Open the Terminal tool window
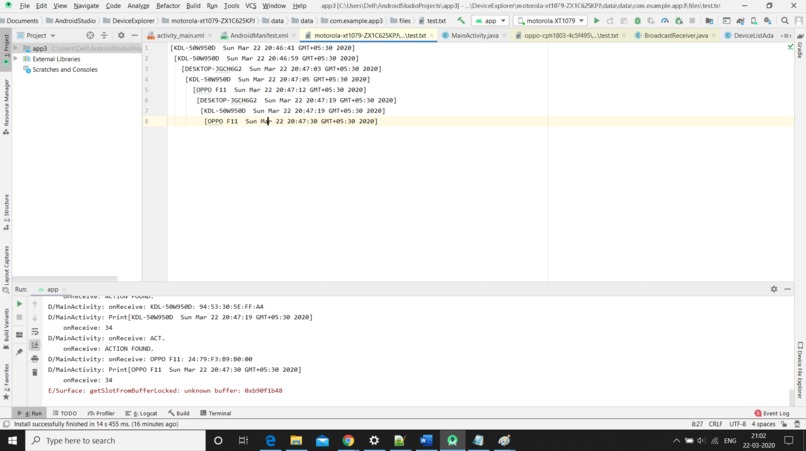The height and width of the screenshot is (451, 806). coord(216,413)
